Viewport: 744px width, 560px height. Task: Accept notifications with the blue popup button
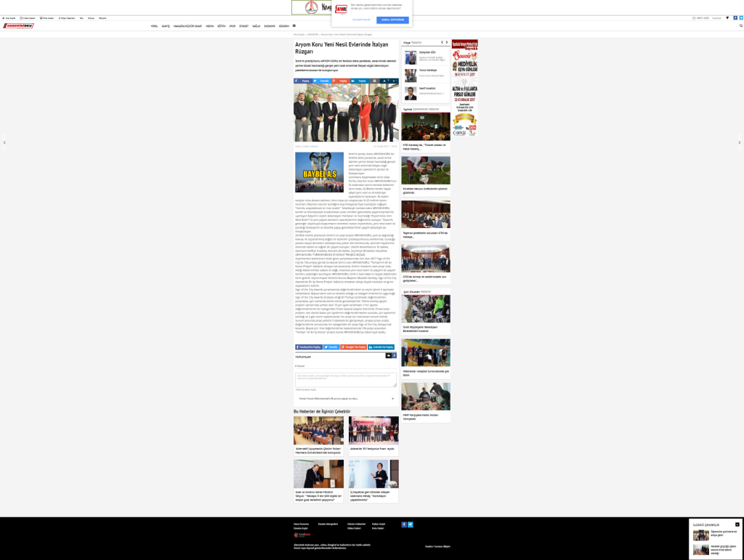pyautogui.click(x=392, y=20)
